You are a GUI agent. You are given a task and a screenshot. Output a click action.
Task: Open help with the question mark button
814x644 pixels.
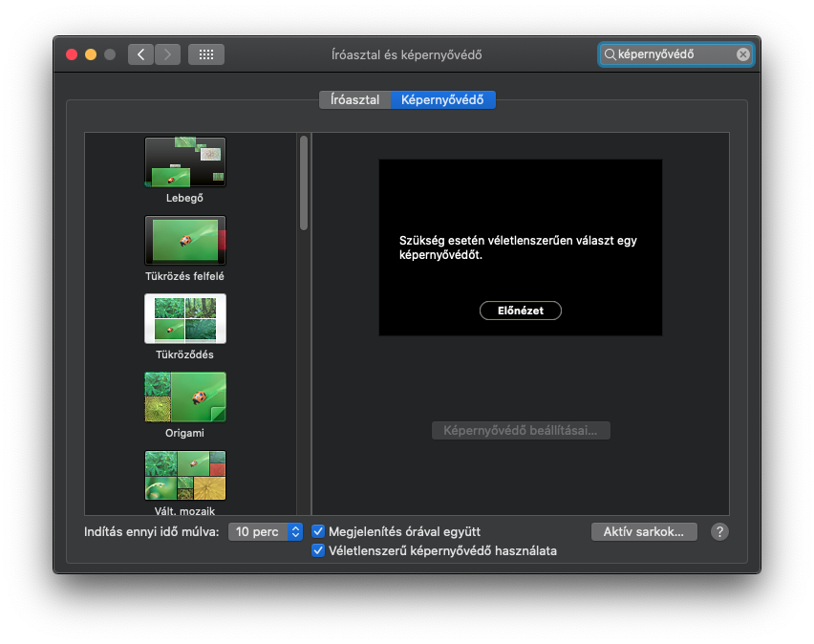pos(719,532)
